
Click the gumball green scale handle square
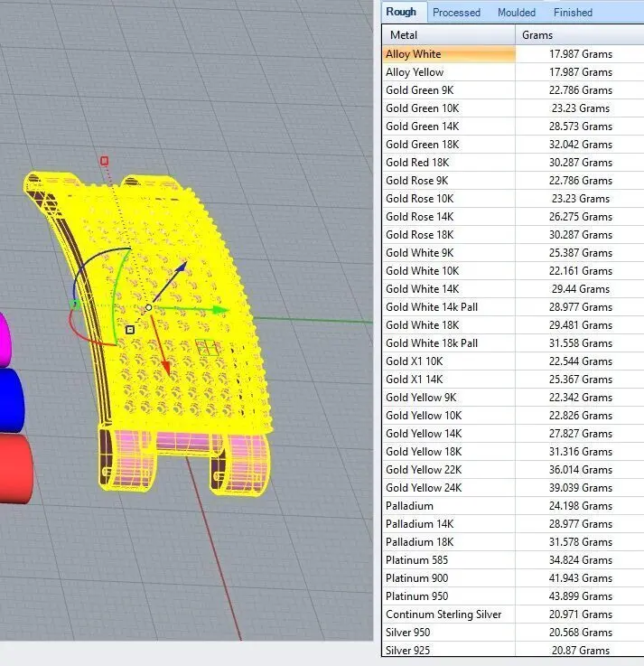pyautogui.click(x=75, y=304)
